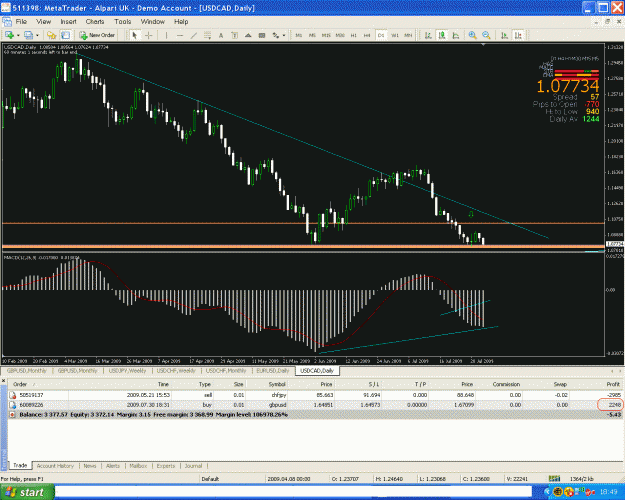Click the Profiles toolbar icon
Viewport: 625px width, 500px height.
[x=28, y=35]
